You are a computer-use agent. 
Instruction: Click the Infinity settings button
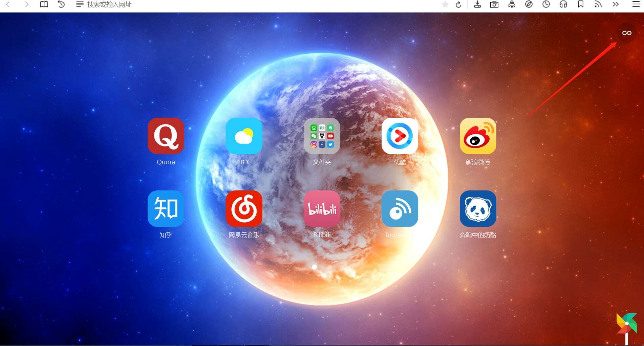click(x=626, y=33)
